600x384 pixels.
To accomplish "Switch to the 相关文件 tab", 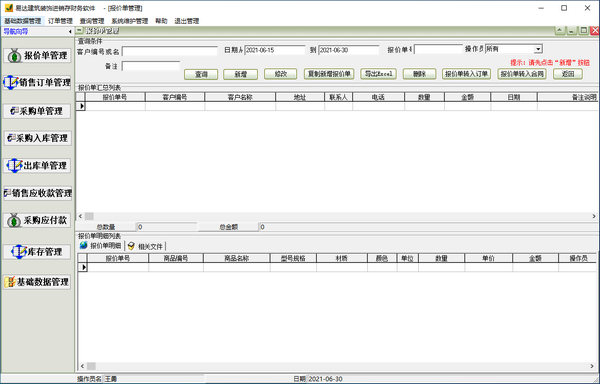I will tap(145, 246).
